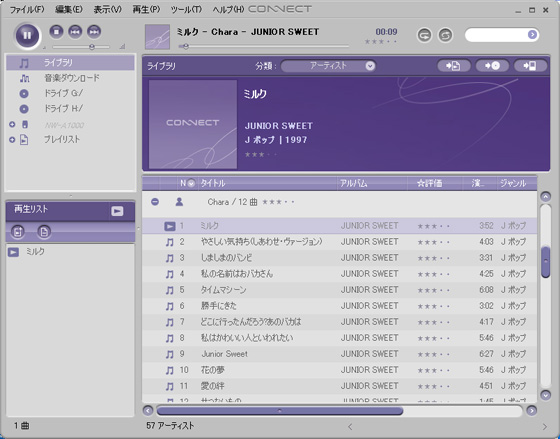This screenshot has height=439, width=560.
Task: Select track 8 私はかわいい人といわれたい
Action: 339,338
